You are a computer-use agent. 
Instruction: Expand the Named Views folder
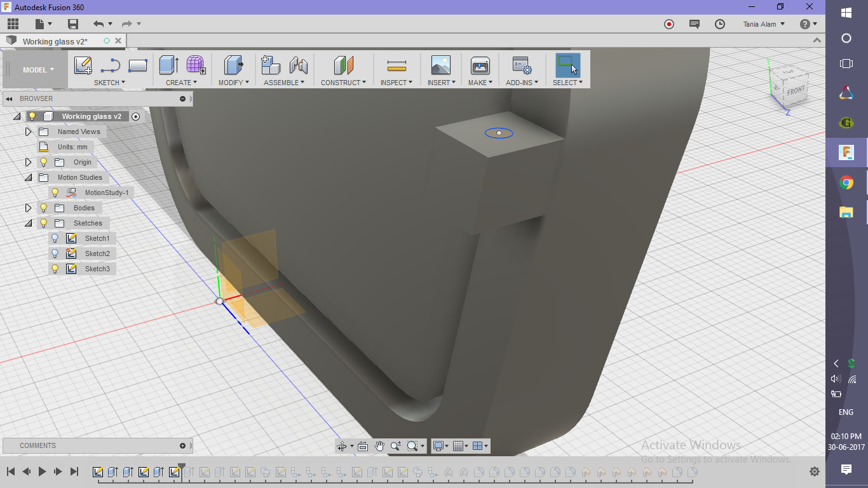pyautogui.click(x=28, y=132)
